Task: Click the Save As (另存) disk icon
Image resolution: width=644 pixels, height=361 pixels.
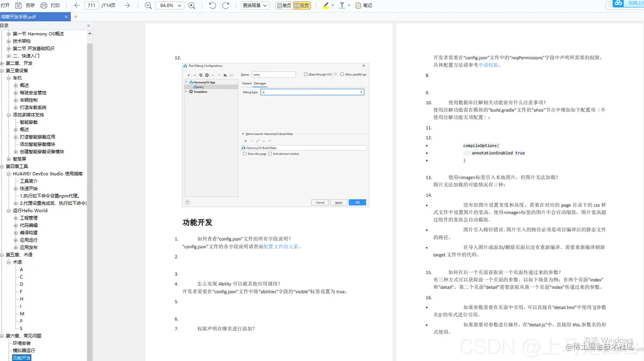Action: pos(18,6)
